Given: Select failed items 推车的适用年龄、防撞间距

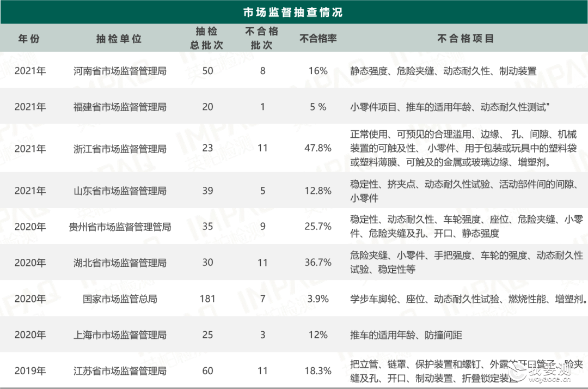Looking at the screenshot, I should [x=406, y=335].
